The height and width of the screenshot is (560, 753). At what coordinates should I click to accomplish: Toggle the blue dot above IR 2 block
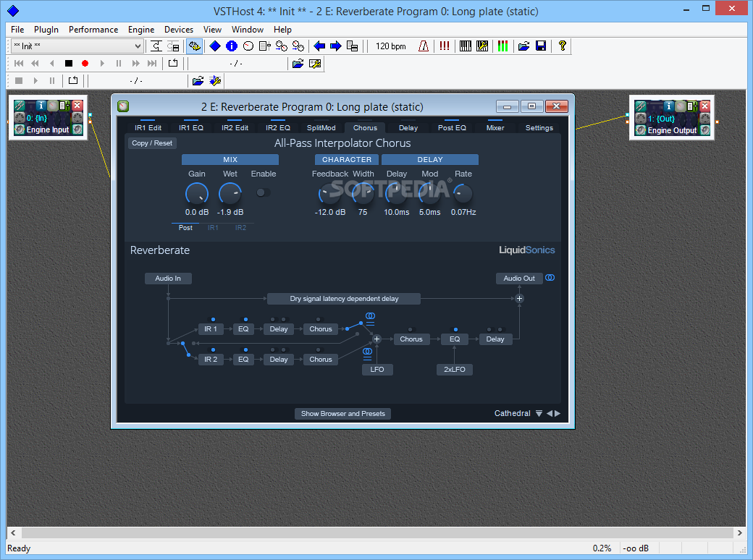213,350
